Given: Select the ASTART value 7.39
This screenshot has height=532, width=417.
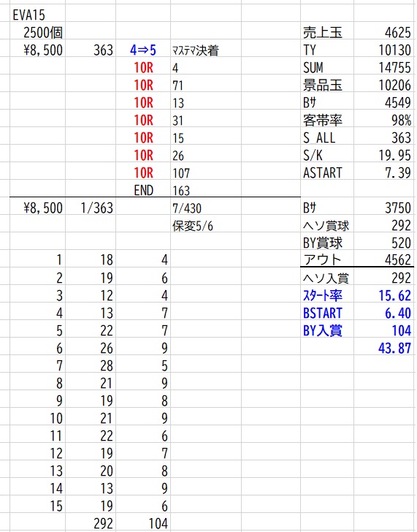Looking at the screenshot, I should (398, 172).
